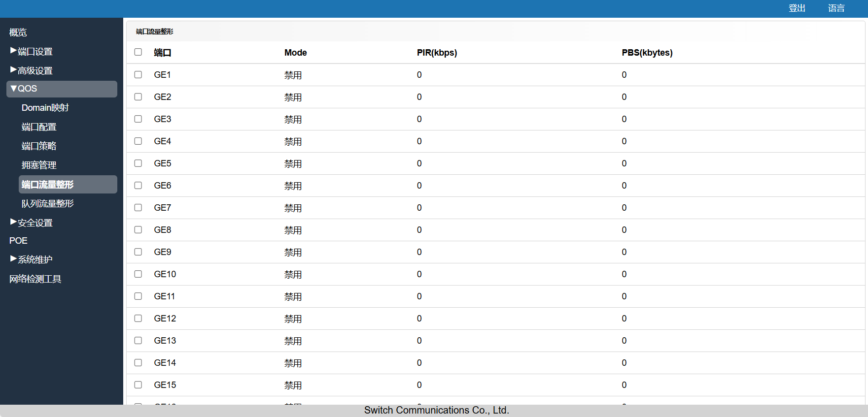Tick the GE5 port checkbox
Viewport: 868px width, 417px height.
(138, 163)
